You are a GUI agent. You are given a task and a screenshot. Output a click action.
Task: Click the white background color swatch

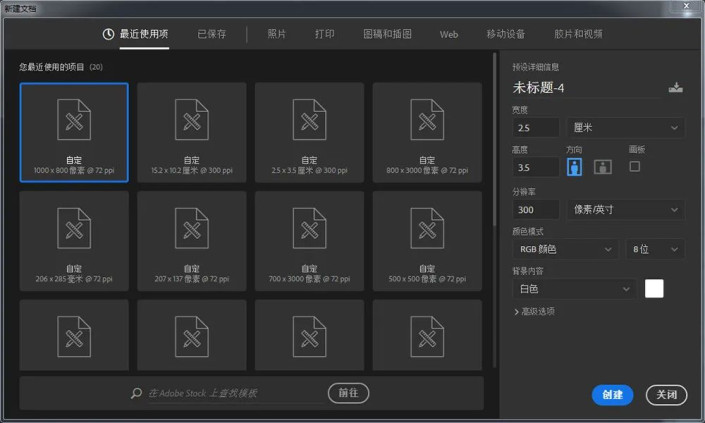point(654,289)
